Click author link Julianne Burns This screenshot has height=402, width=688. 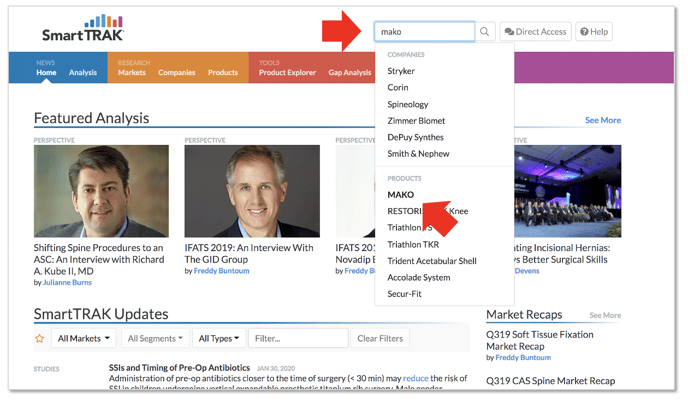67,283
